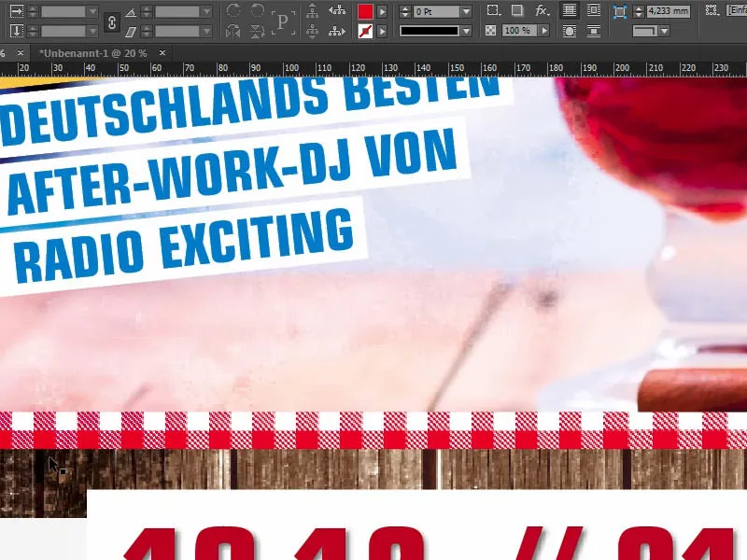The image size is (747, 560).
Task: Click the Y scale percentage field
Action: point(63,32)
